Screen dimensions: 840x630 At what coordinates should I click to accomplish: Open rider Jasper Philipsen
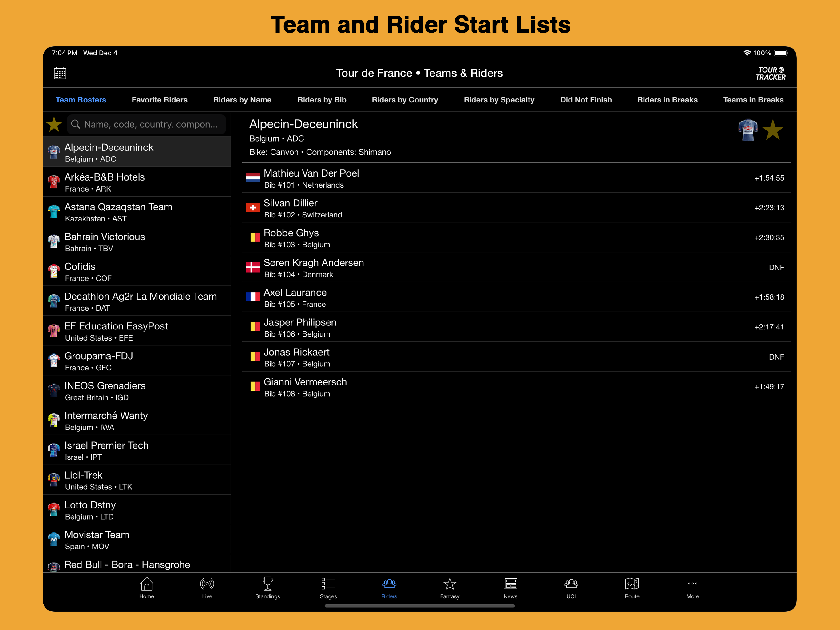point(517,327)
